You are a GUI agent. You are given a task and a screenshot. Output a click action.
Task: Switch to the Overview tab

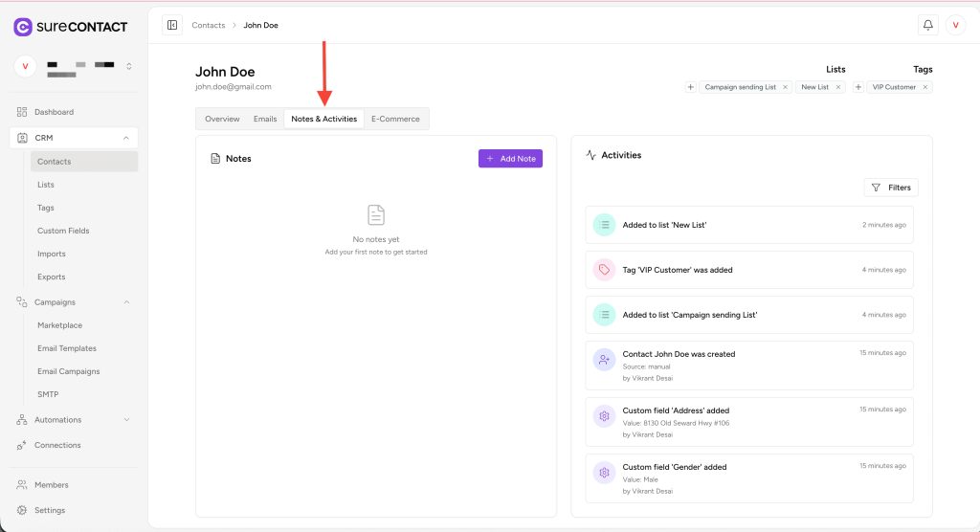222,119
